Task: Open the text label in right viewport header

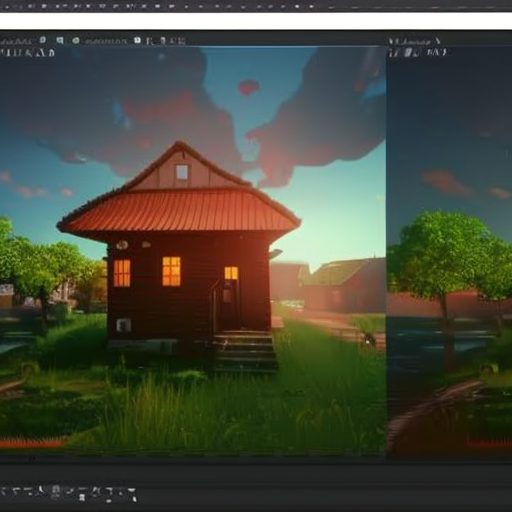Action: click(x=410, y=42)
